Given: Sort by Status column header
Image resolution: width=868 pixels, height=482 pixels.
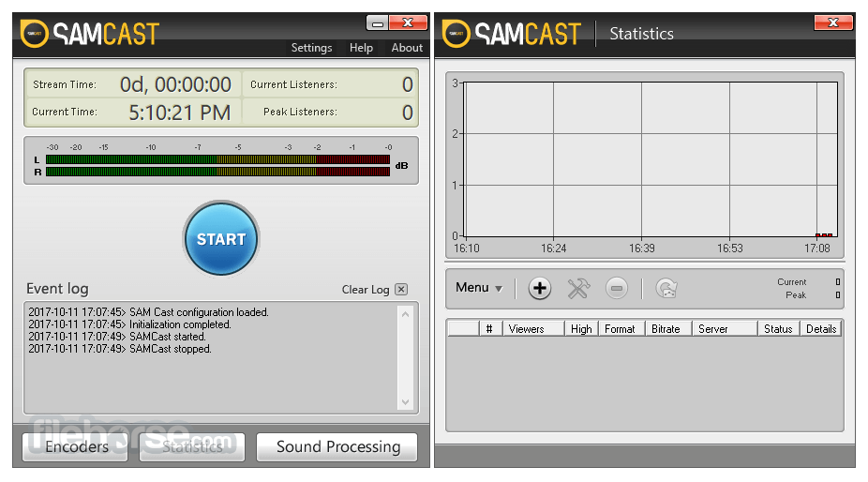Looking at the screenshot, I should pos(778,328).
